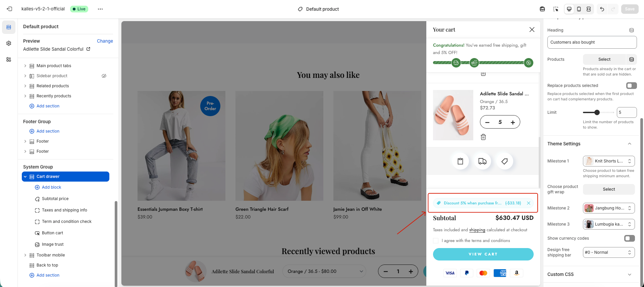Open the Milestone 2 product dropdown

point(609,208)
